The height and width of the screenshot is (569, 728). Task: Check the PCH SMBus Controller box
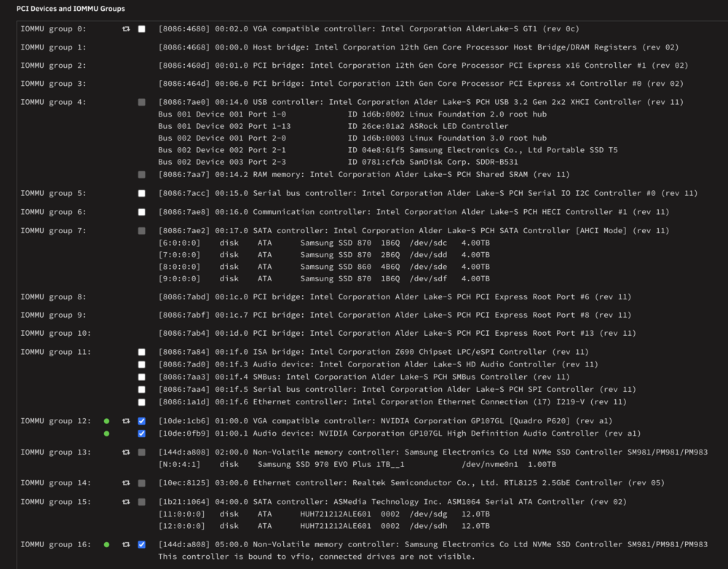pos(142,377)
